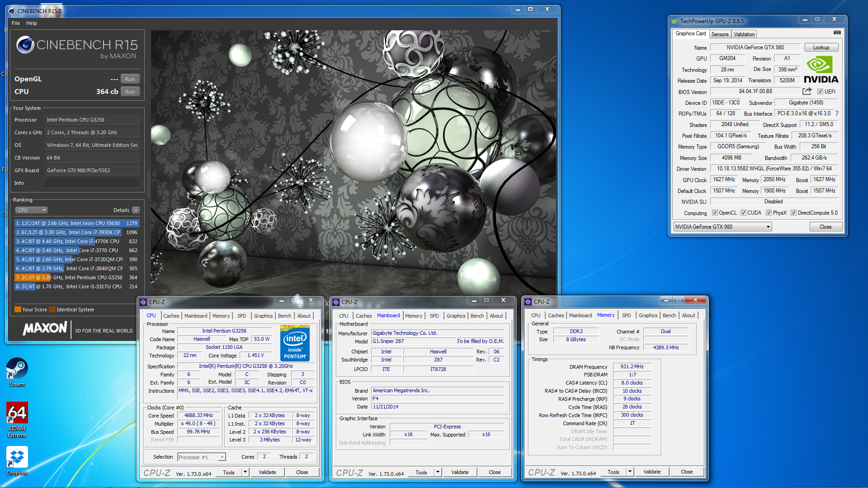
Task: Click the Graphics Card tab in GPU-Z
Action: coord(690,33)
